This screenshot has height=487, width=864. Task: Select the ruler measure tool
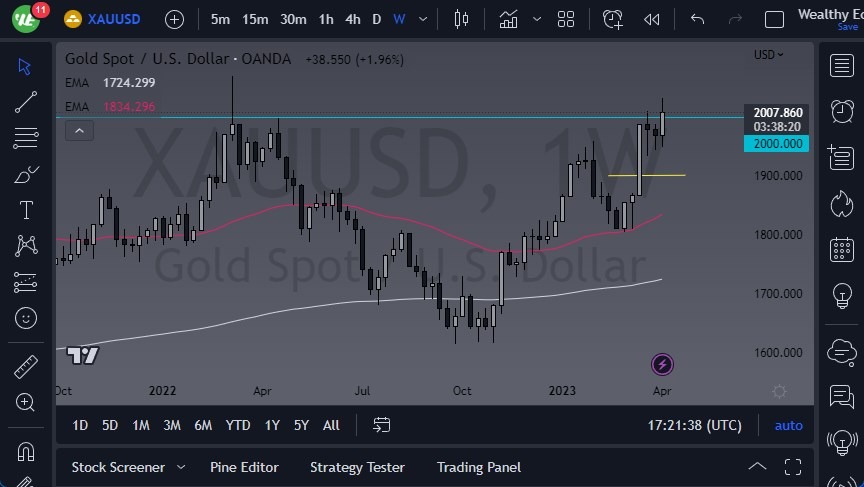26,367
